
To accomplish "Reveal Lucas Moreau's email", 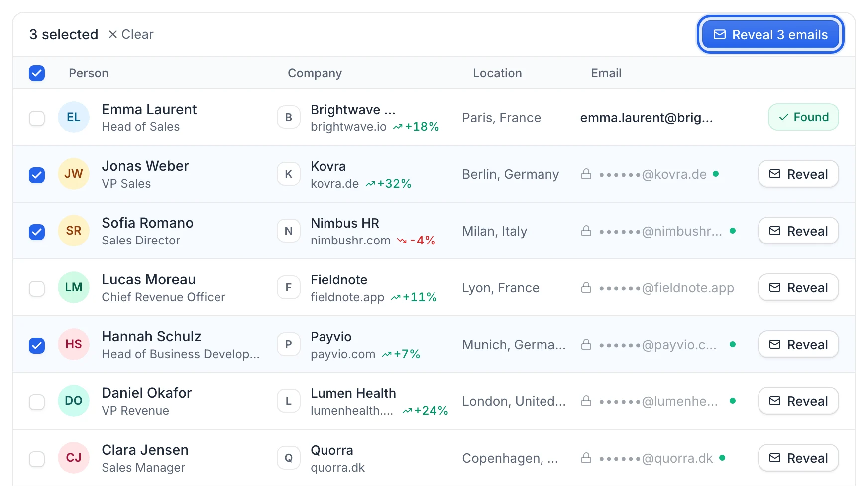I will (798, 287).
